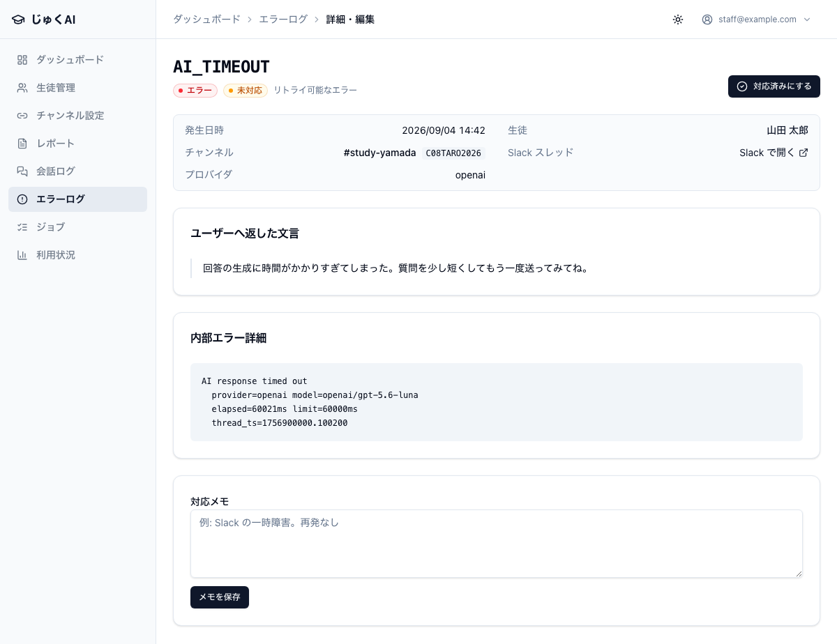The width and height of the screenshot is (837, 644).
Task: Click the 内部エラー詳細 heading
Action: 228,338
